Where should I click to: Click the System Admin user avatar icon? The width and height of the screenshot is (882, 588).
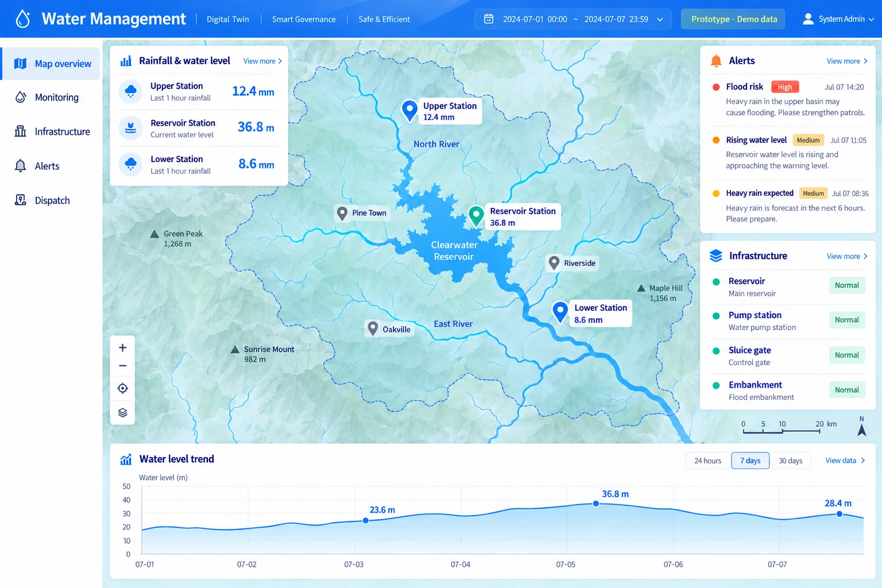(x=808, y=19)
